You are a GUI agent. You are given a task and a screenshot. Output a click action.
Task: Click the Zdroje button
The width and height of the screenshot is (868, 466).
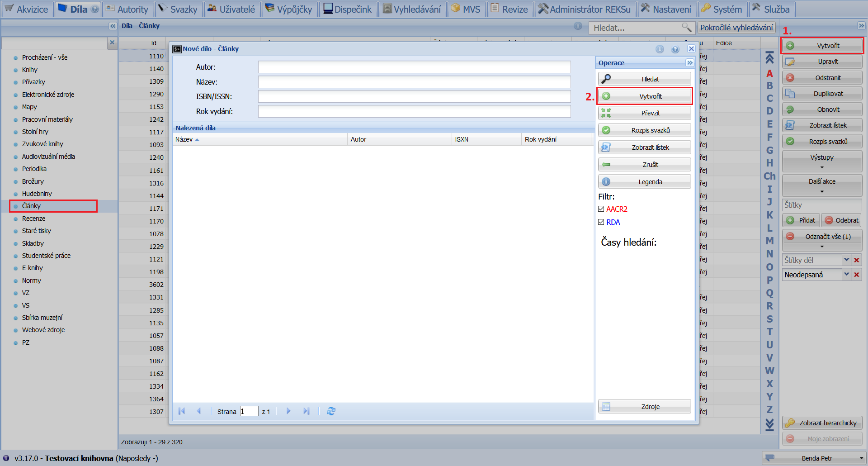(644, 406)
